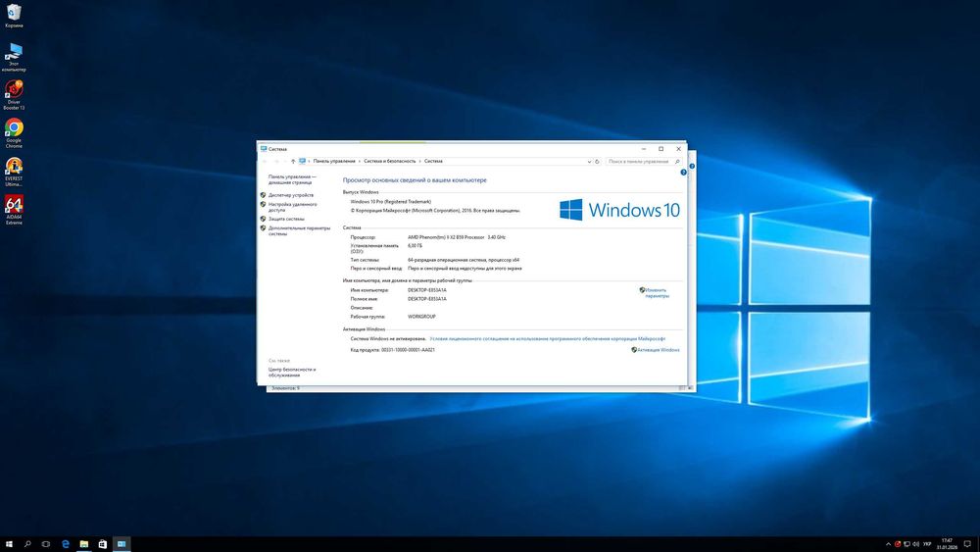The height and width of the screenshot is (552, 980).
Task: Go up one level with the up arrow
Action: click(293, 162)
